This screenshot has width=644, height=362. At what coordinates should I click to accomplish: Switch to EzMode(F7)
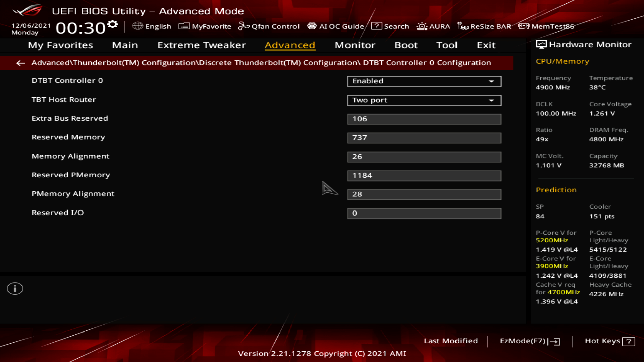[x=530, y=341]
